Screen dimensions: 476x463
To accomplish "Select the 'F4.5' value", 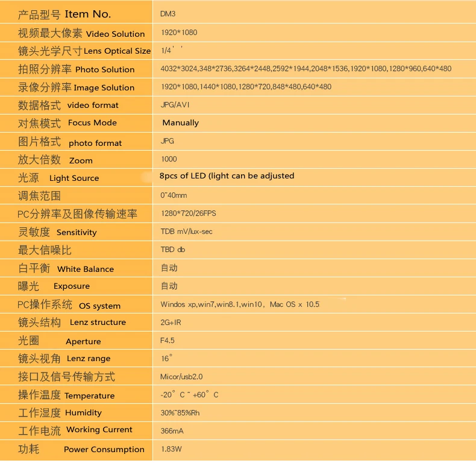I will click(168, 341).
